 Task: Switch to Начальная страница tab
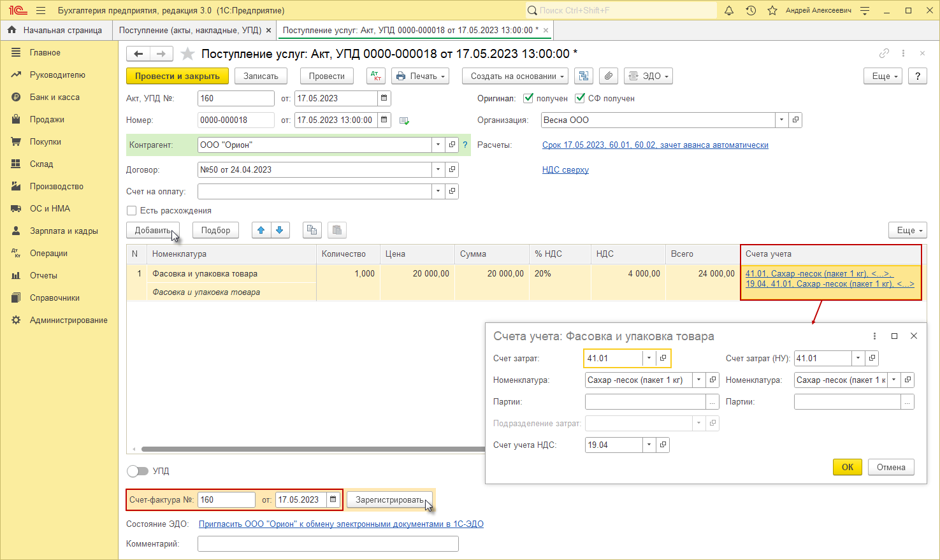point(55,30)
